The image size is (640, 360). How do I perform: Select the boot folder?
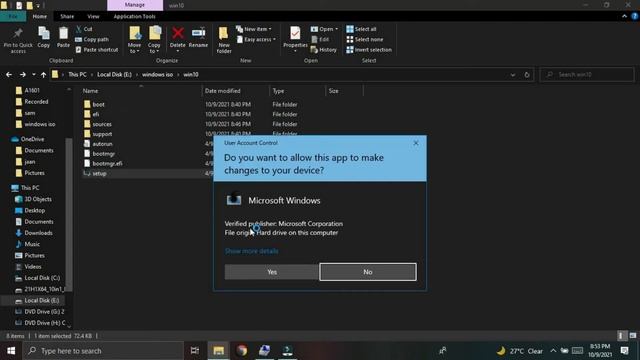coord(98,104)
